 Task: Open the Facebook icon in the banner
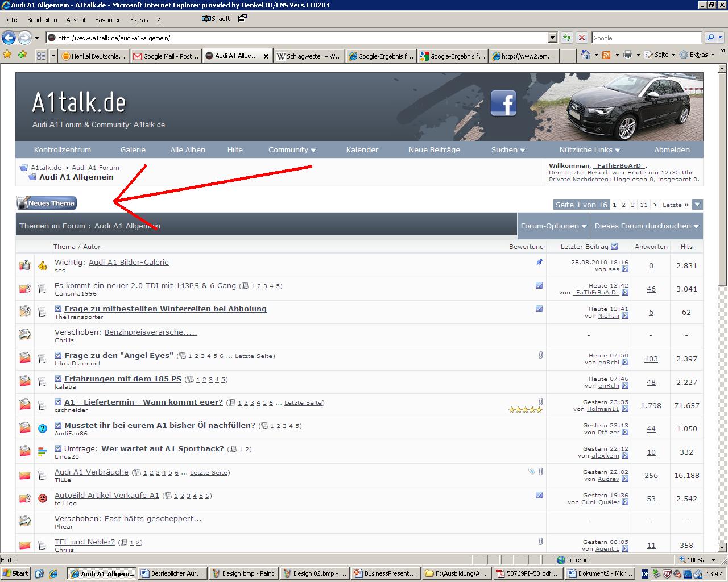[x=503, y=103]
